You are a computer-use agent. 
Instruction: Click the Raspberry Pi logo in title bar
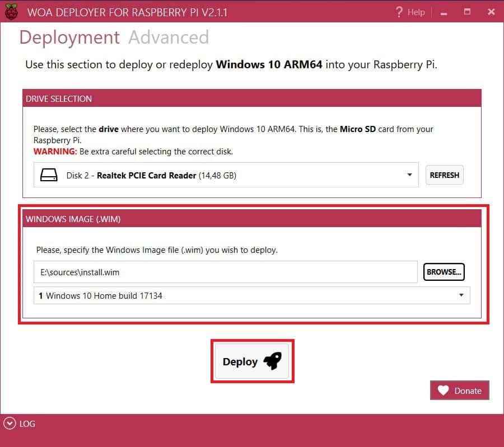[12, 12]
